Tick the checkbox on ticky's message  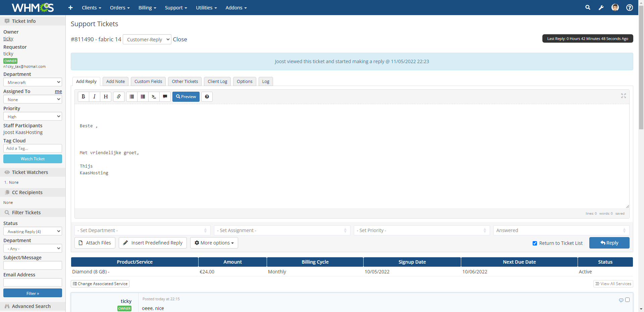click(627, 300)
